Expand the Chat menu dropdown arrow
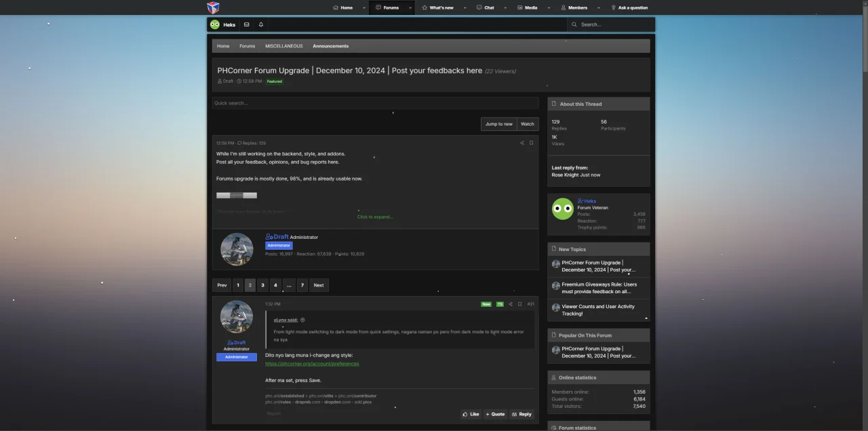This screenshot has height=431, width=868. point(505,8)
